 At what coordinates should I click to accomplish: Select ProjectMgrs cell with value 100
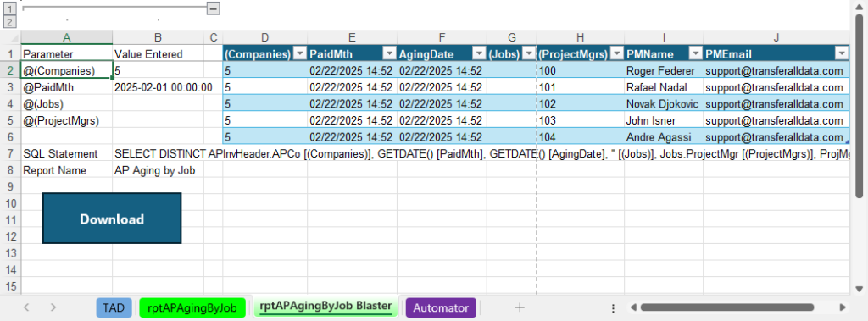coord(581,70)
